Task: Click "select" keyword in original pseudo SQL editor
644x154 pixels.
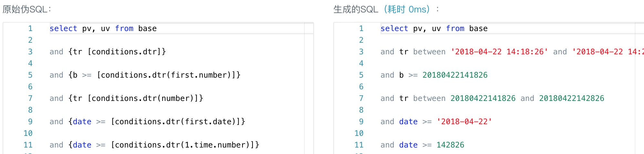Action: click(63, 28)
